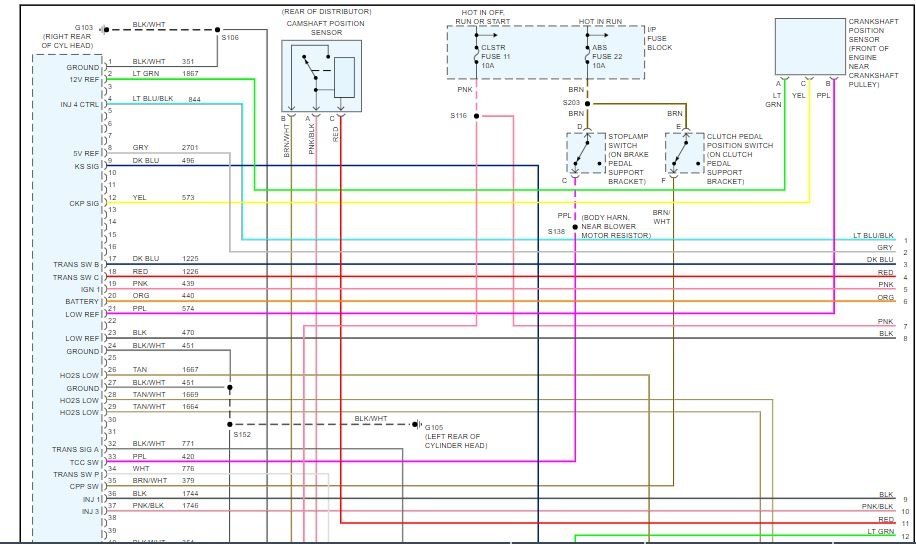Click the CPP SW pin label
This screenshot has height=544, width=916.
click(85, 487)
